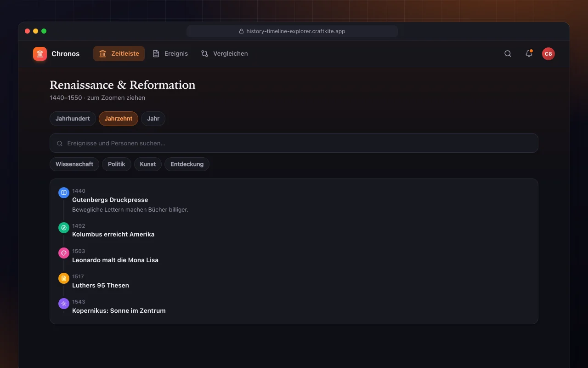
Task: Click the purple sun icon for 1543
Action: [x=64, y=304]
